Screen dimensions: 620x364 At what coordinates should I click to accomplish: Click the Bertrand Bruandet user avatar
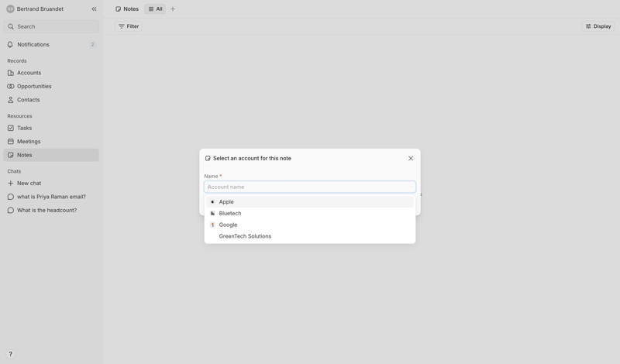click(x=10, y=9)
